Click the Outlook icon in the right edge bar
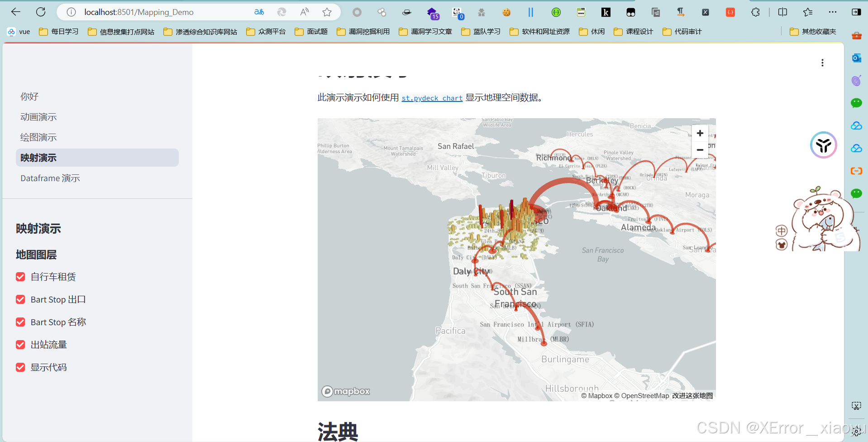The width and height of the screenshot is (868, 442). coord(856,58)
